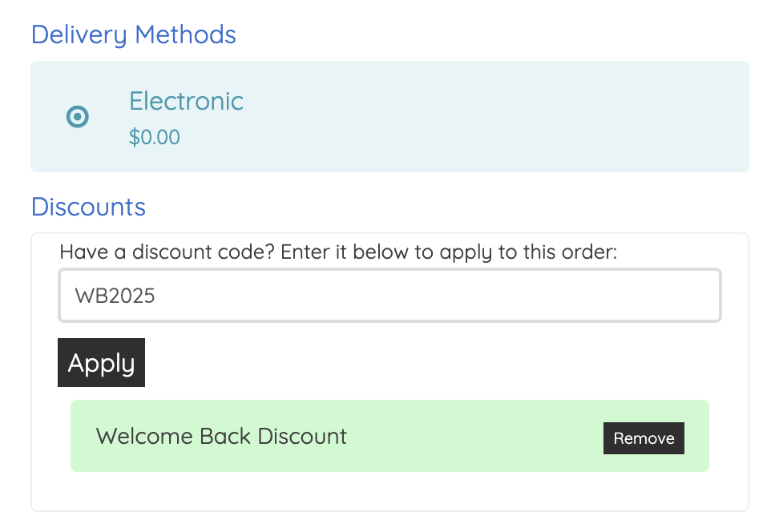Focus the discount code input field
This screenshot has height=532, width=779.
pos(389,296)
